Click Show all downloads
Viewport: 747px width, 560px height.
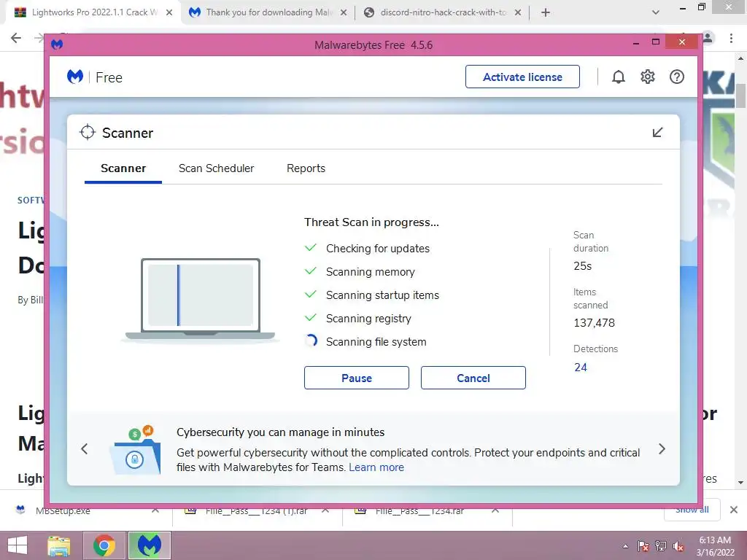[692, 510]
